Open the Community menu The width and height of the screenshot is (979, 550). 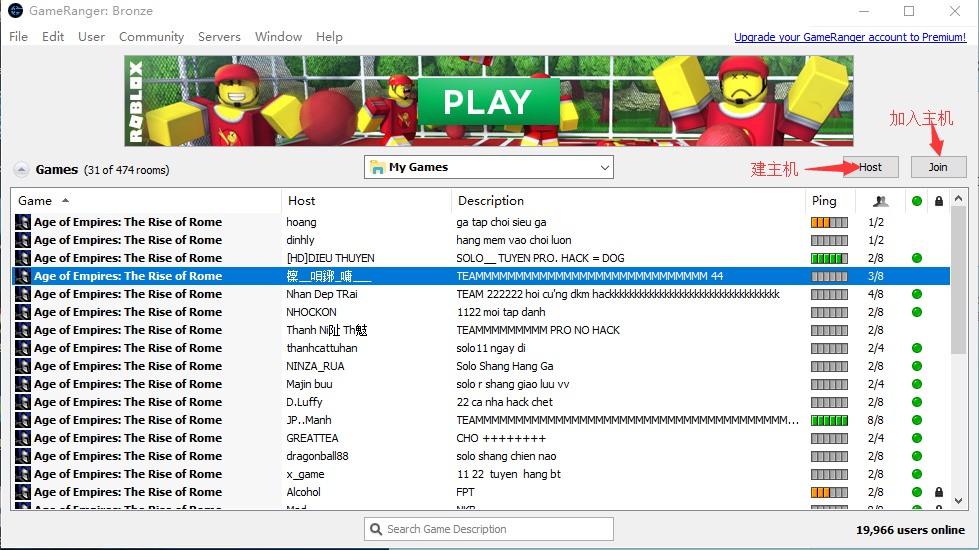[151, 37]
